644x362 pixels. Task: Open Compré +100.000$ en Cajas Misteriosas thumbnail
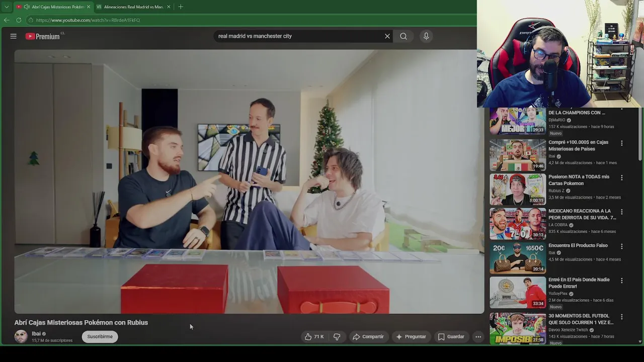click(x=518, y=155)
